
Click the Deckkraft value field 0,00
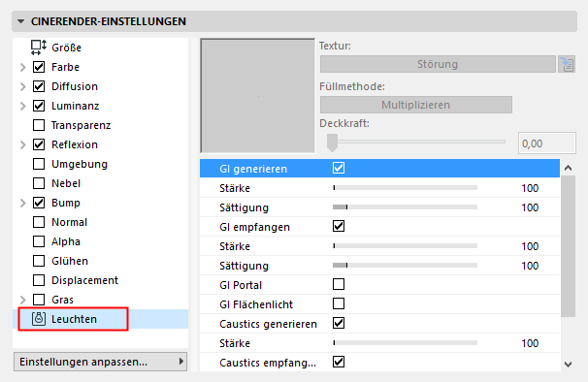[546, 143]
